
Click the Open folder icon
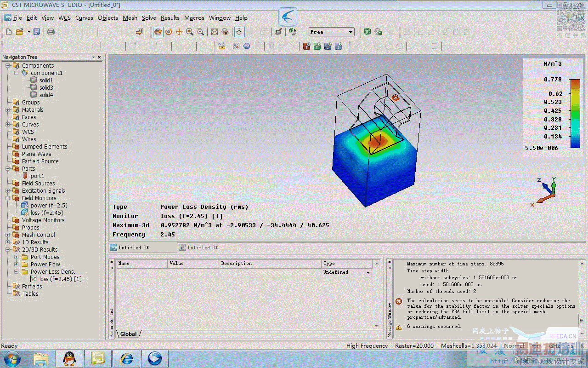click(19, 32)
